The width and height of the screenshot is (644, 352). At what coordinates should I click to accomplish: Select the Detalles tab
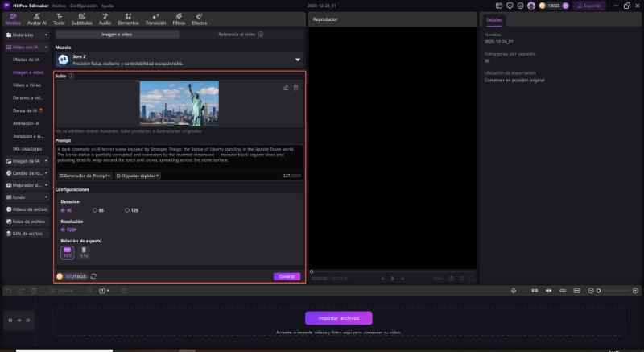click(494, 19)
